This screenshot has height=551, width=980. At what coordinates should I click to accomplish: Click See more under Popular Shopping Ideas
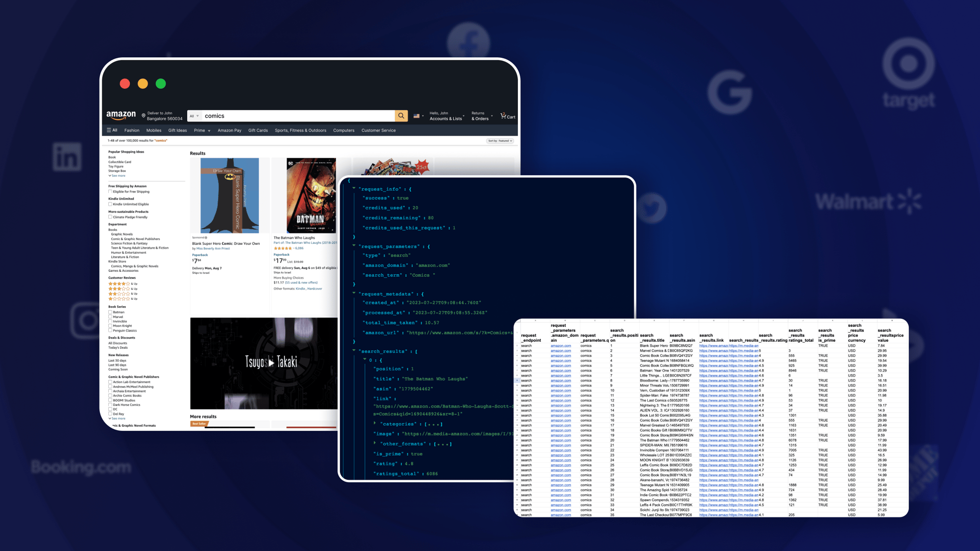[118, 176]
